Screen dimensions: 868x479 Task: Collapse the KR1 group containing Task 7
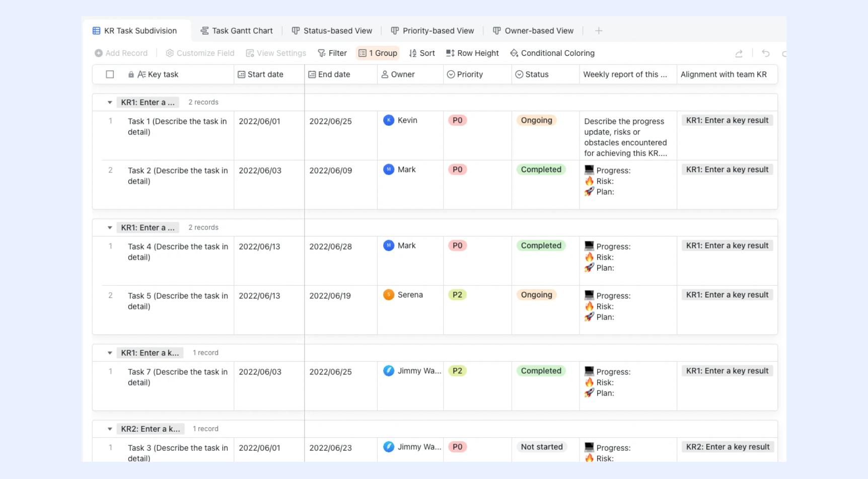[x=110, y=353]
